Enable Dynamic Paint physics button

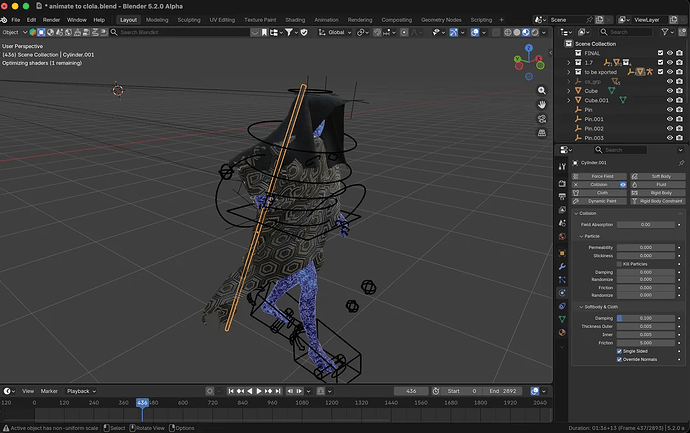click(599, 201)
